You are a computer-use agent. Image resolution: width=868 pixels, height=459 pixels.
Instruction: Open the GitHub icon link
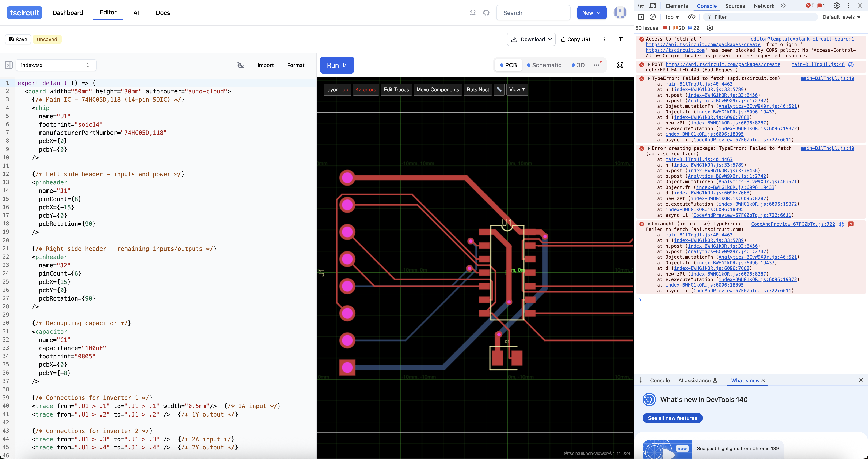(486, 13)
